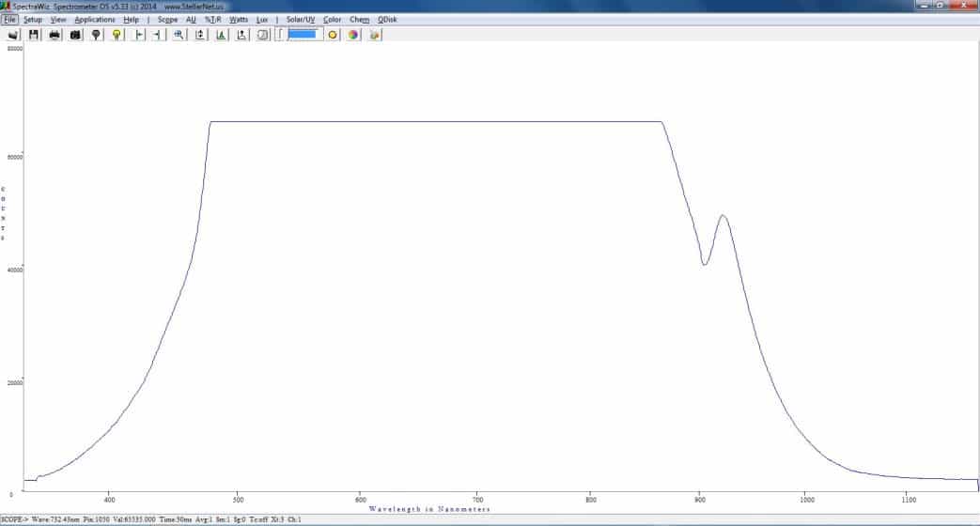Viewport: 980px width, 526px height.
Task: Select Watts mode in menu bar
Action: pyautogui.click(x=238, y=20)
